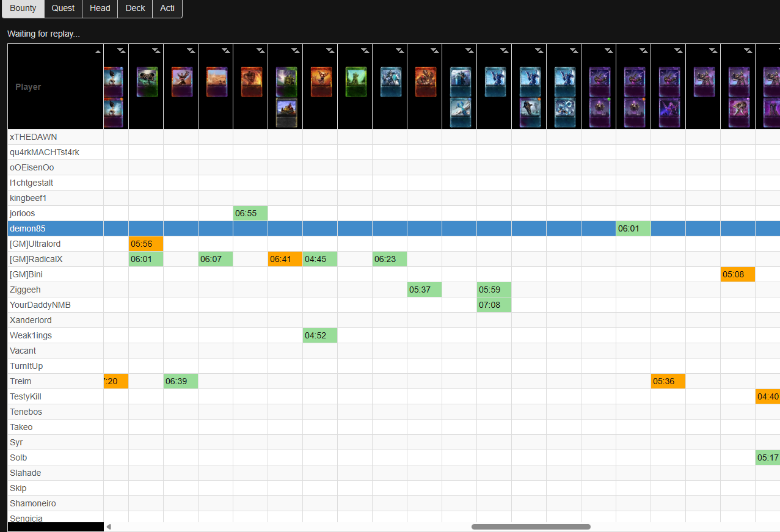Click the lower card above Treim's 05:36 time

click(669, 112)
